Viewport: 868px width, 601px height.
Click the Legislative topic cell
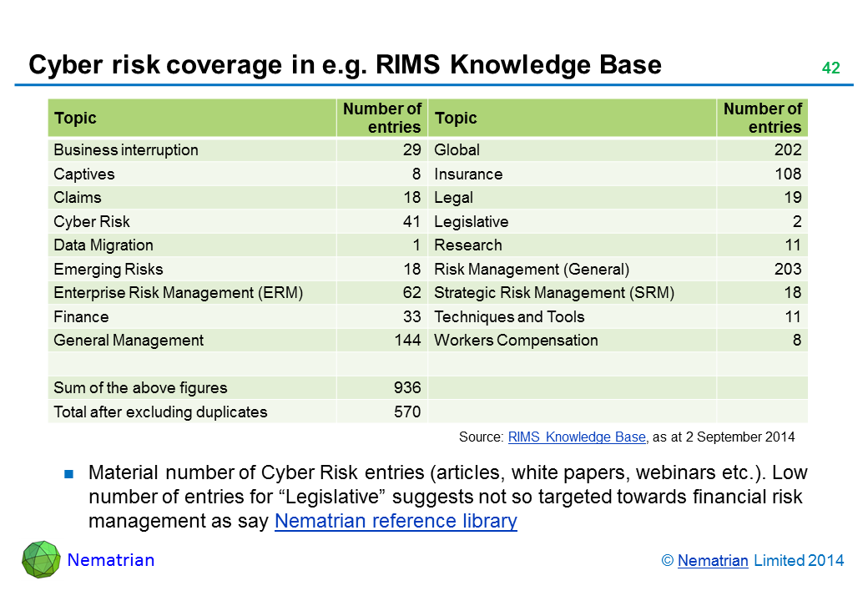[x=471, y=222]
